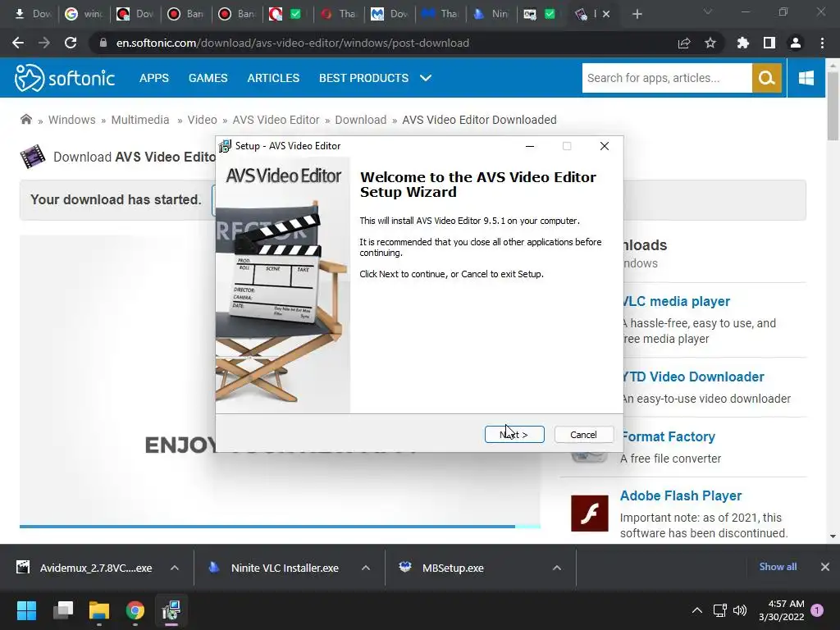Screen dimensions: 840x630
Task: Click the Softonic logo
Action: point(64,78)
